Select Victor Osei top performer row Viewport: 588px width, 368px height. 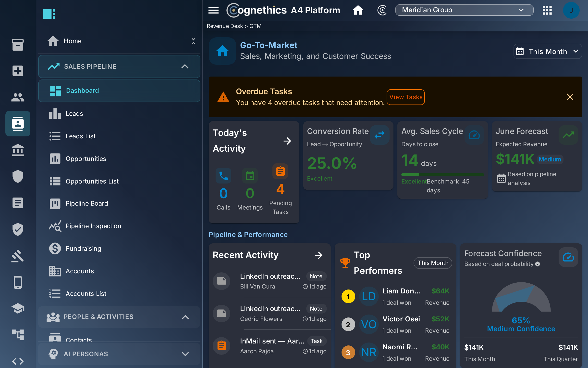[395, 325]
